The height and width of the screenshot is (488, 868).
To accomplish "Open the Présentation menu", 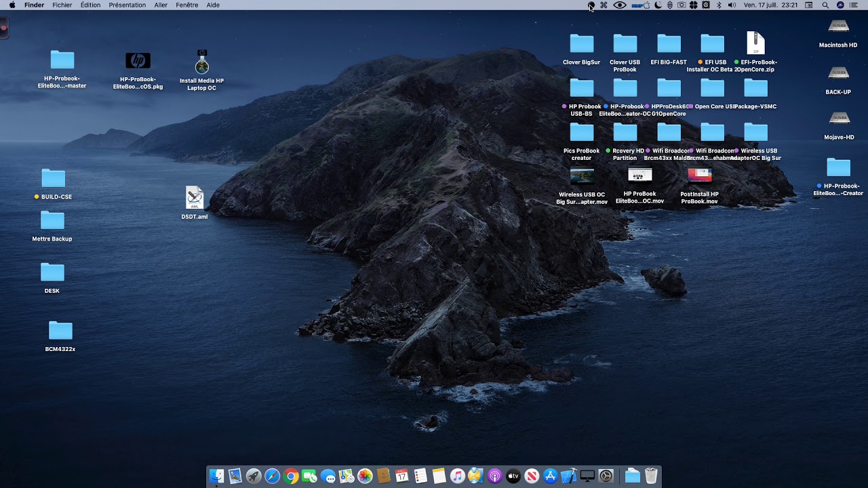I will [127, 5].
